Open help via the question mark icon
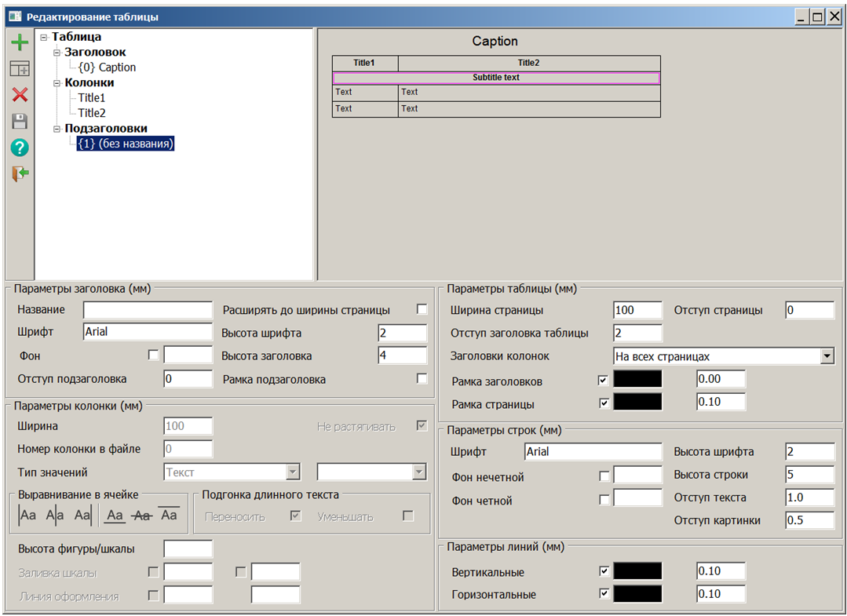 pos(20,148)
